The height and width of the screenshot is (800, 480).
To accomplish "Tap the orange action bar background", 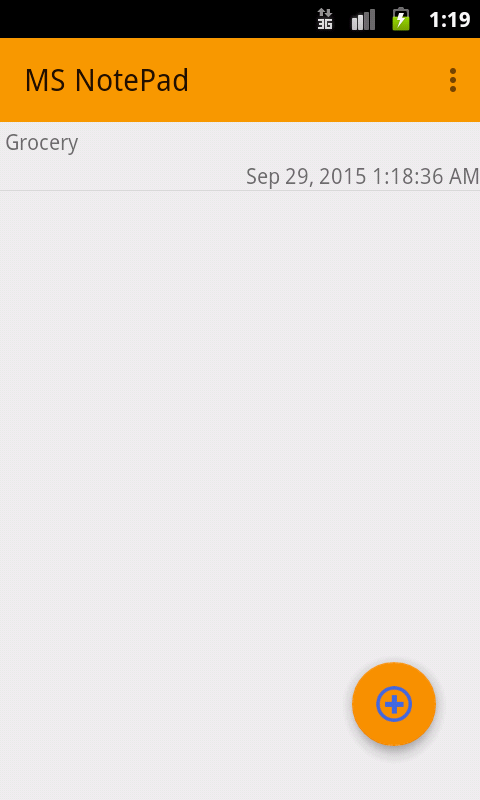I will tap(306, 80).
